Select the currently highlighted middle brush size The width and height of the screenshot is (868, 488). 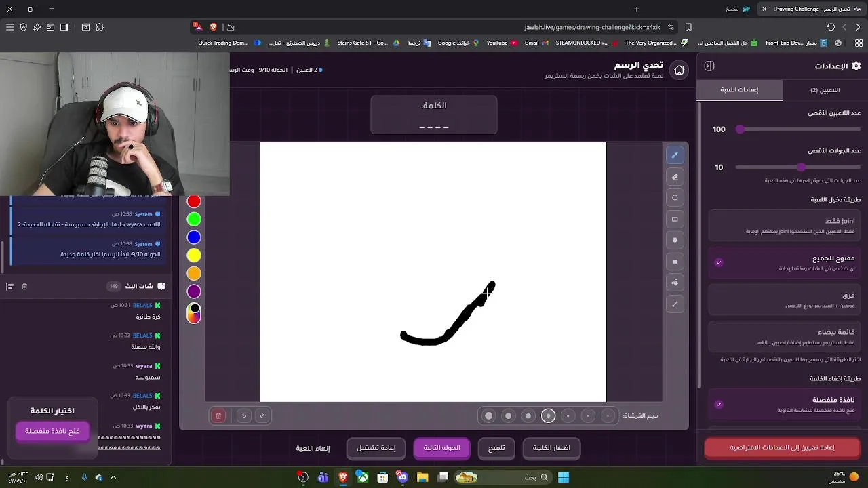pyautogui.click(x=548, y=415)
